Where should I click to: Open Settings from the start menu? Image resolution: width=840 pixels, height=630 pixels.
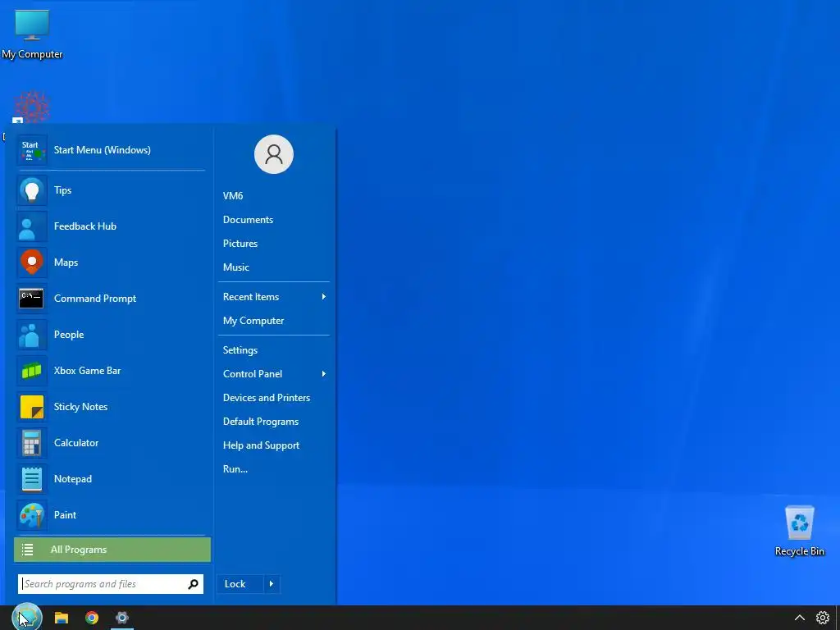click(240, 349)
